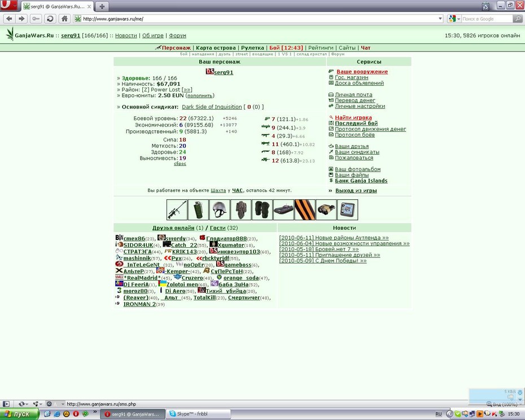The width and height of the screenshot is (525, 420).
Task: Open the Друзья онлайн link
Action: 173,228
